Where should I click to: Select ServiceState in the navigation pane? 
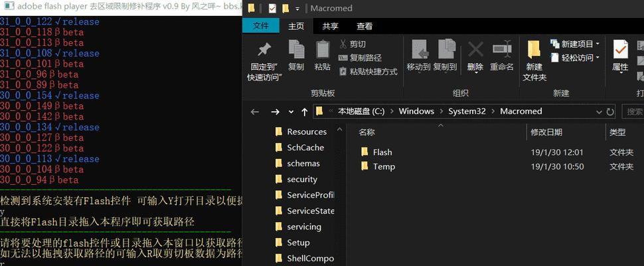click(x=305, y=211)
